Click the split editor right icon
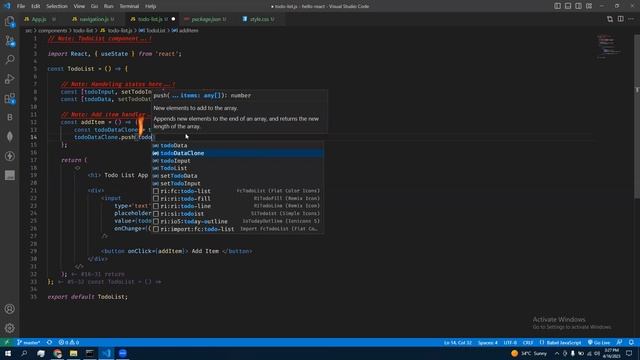Screen dimensions: 640x360 click(620, 19)
